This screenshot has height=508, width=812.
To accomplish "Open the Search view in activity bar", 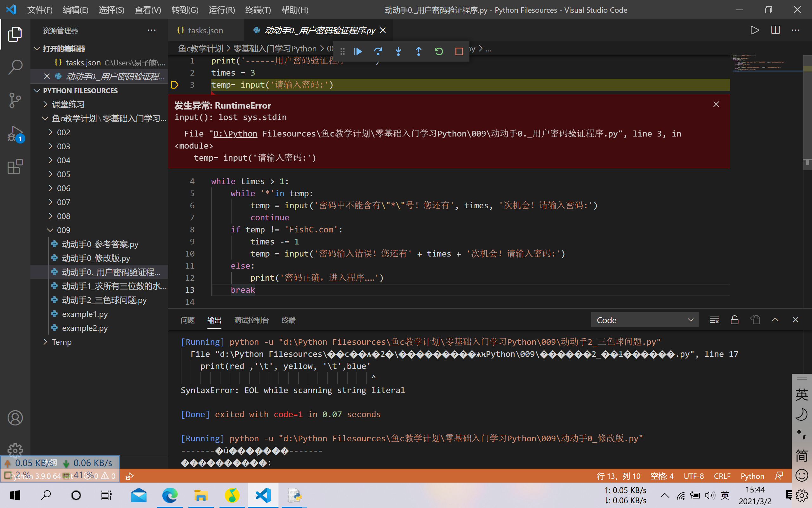I will click(15, 67).
